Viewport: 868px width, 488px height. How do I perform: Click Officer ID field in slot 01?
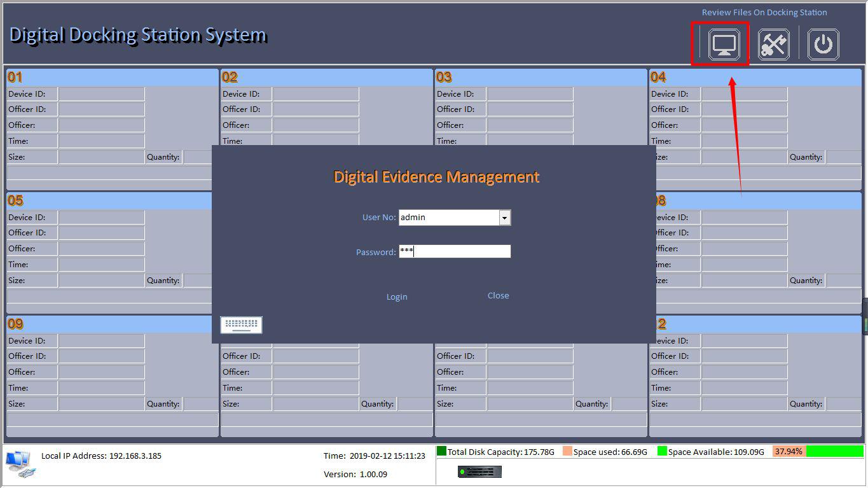pos(102,109)
